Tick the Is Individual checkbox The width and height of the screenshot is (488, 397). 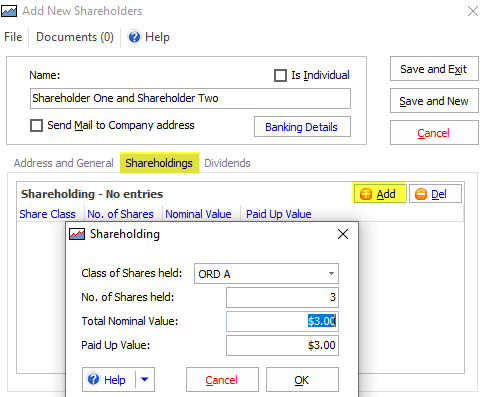280,75
